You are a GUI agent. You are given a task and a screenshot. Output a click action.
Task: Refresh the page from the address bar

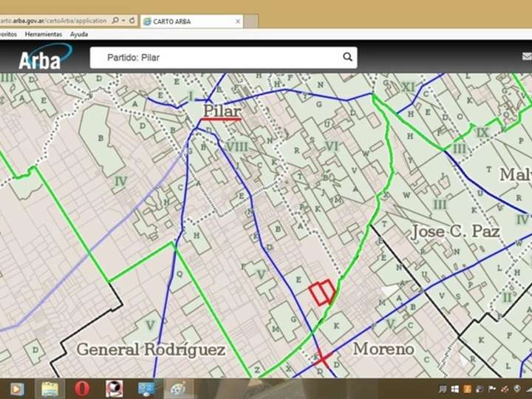click(132, 21)
